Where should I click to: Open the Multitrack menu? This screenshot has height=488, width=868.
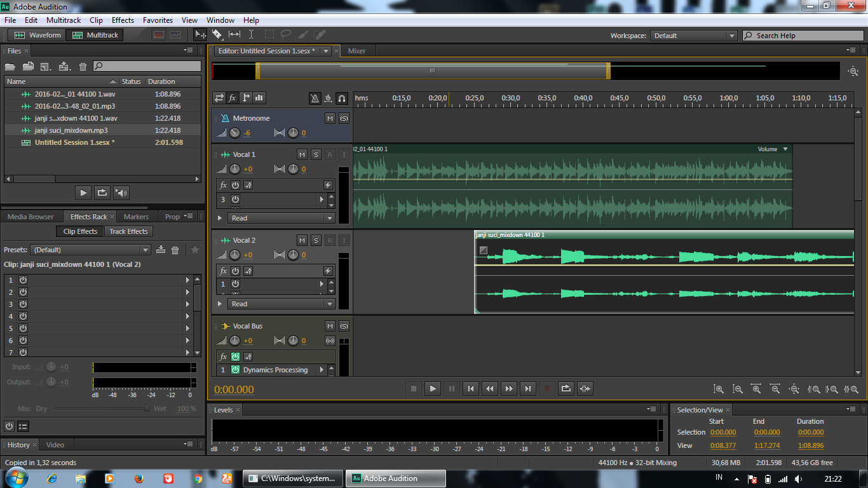click(64, 20)
